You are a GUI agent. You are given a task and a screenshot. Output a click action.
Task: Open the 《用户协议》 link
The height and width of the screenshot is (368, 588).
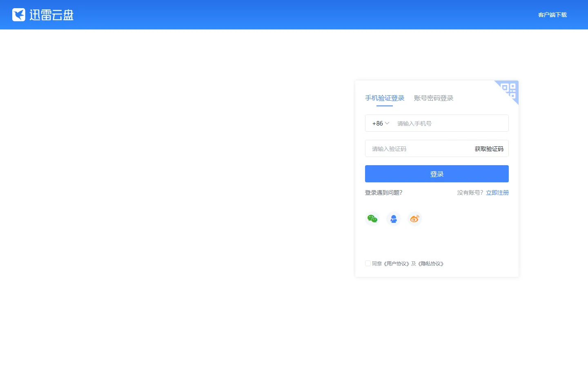pos(396,264)
